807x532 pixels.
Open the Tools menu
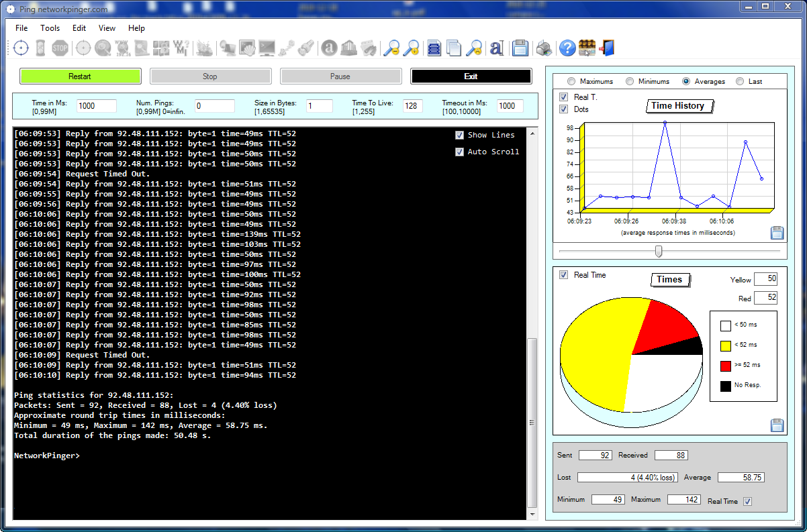click(x=50, y=28)
